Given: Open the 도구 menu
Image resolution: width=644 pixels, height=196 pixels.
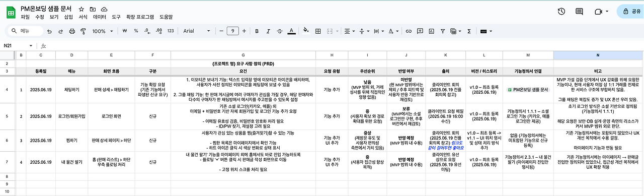Looking at the screenshot, I should (116, 17).
